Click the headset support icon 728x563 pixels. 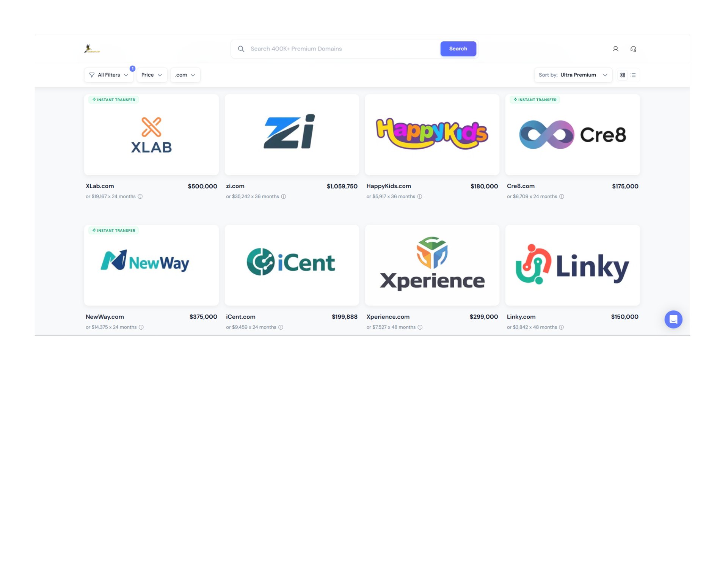point(633,49)
